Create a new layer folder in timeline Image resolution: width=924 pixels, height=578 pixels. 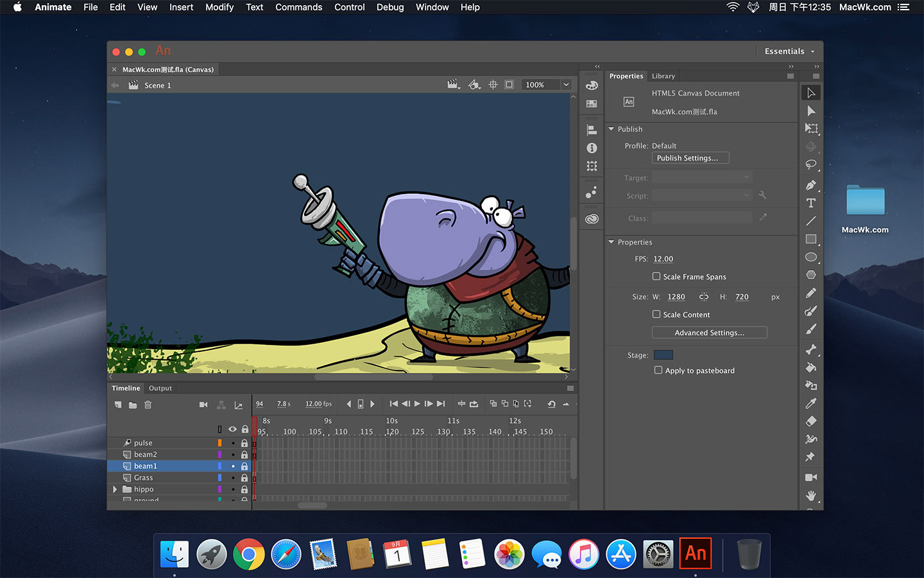(133, 405)
